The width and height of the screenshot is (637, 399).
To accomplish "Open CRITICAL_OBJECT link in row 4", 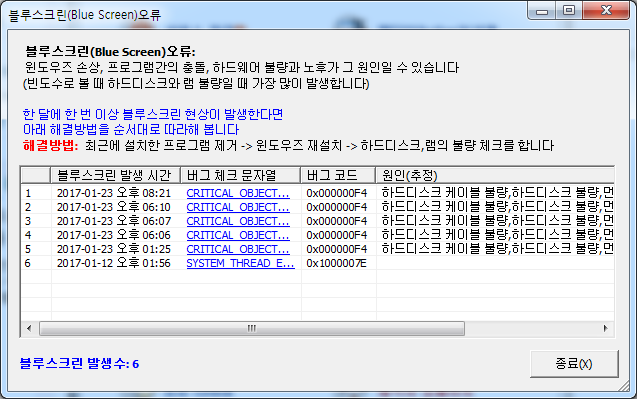I will pos(238,235).
